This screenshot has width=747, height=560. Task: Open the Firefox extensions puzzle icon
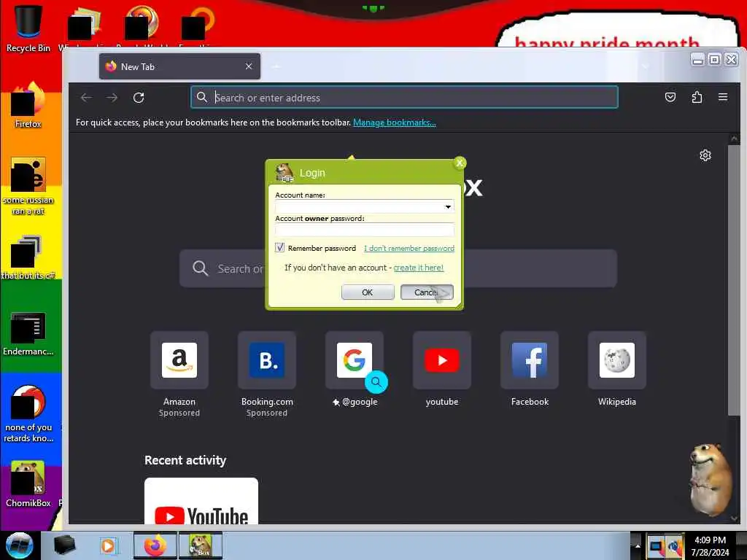pos(697,97)
